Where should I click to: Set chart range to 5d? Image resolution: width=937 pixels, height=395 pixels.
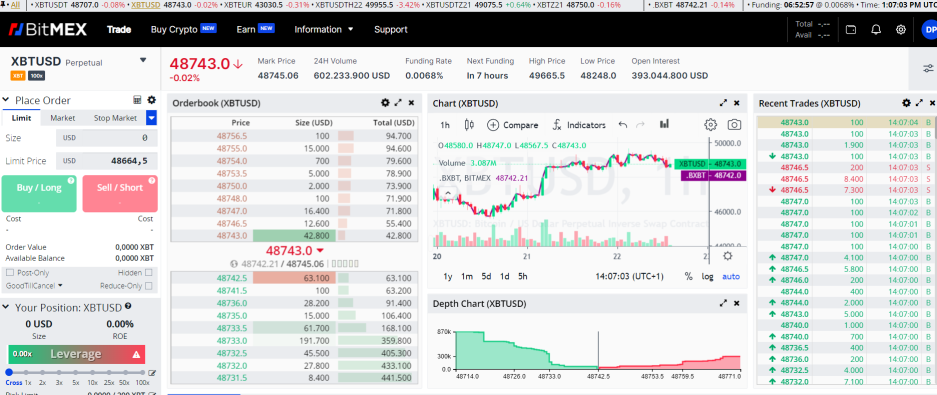click(486, 276)
